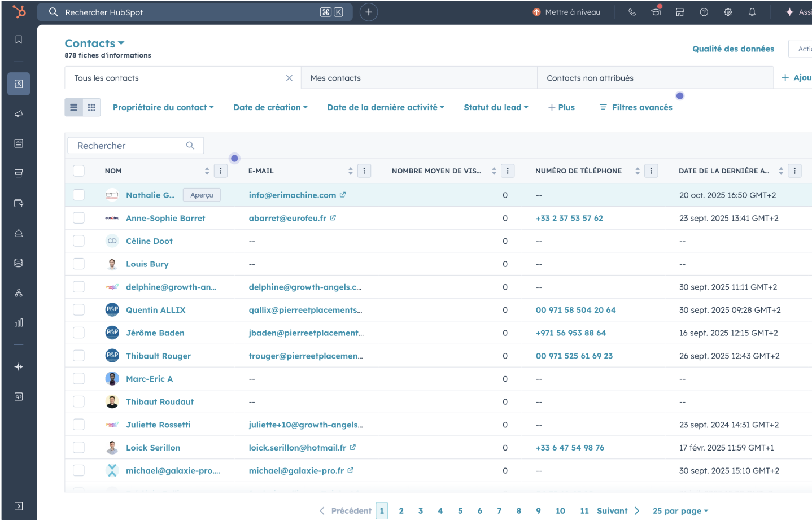The height and width of the screenshot is (520, 812).
Task: Open the settings gear icon
Action: point(728,11)
